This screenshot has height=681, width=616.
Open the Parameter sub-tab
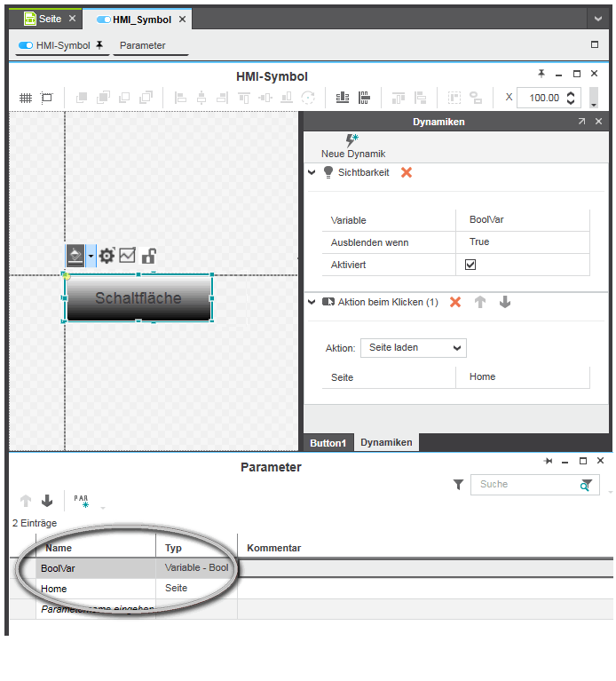point(143,45)
